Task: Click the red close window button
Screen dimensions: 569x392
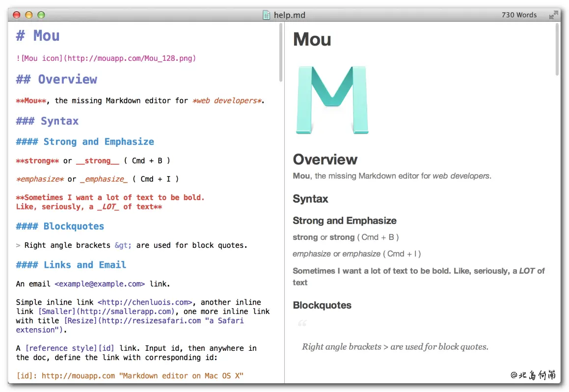Action: pyautogui.click(x=16, y=15)
